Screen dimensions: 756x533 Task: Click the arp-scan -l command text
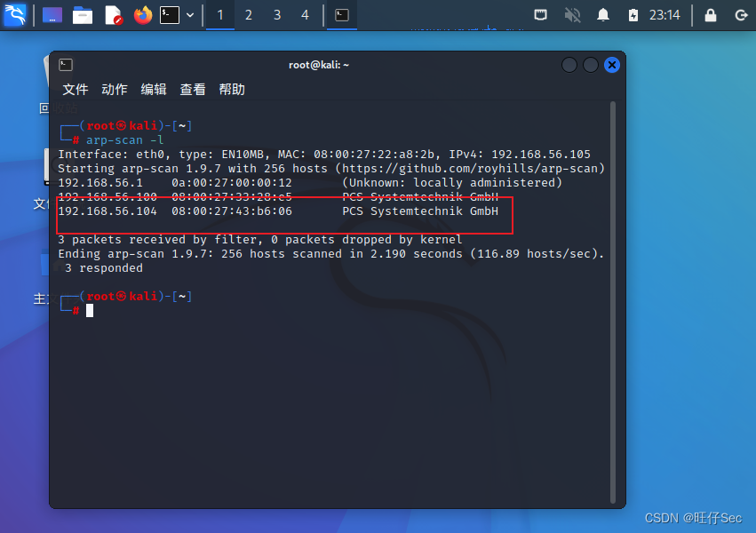click(125, 139)
